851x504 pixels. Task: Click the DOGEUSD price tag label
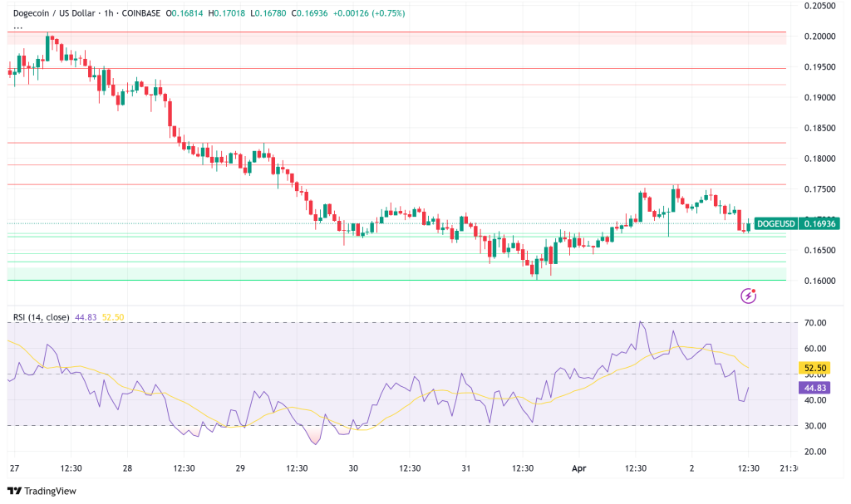776,223
